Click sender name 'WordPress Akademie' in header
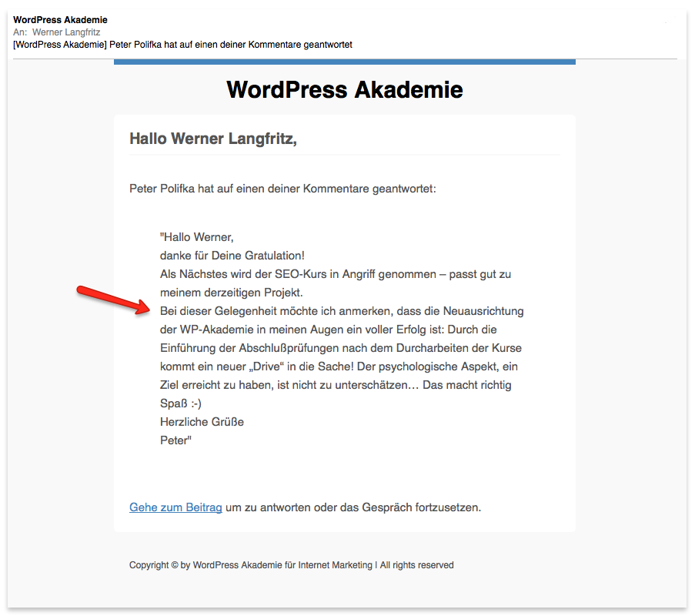The height and width of the screenshot is (616, 695). (60, 20)
